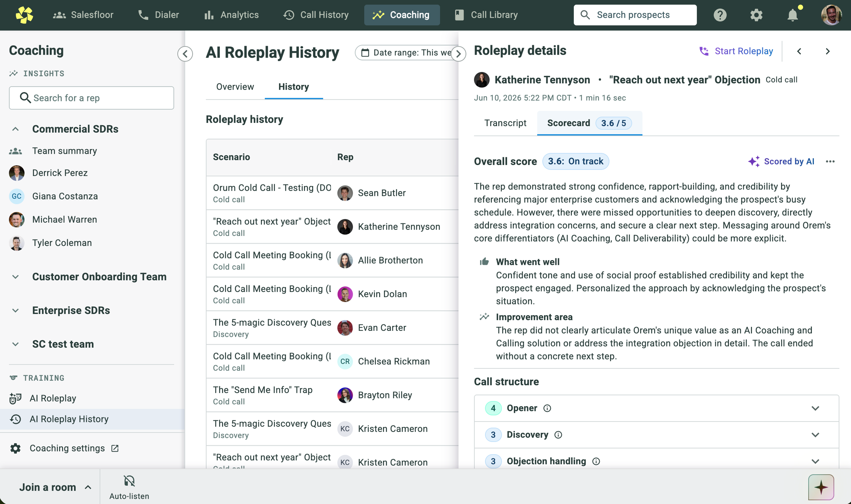851x504 pixels.
Task: Collapse the Coaching sidebar arrow
Action: pyautogui.click(x=185, y=54)
